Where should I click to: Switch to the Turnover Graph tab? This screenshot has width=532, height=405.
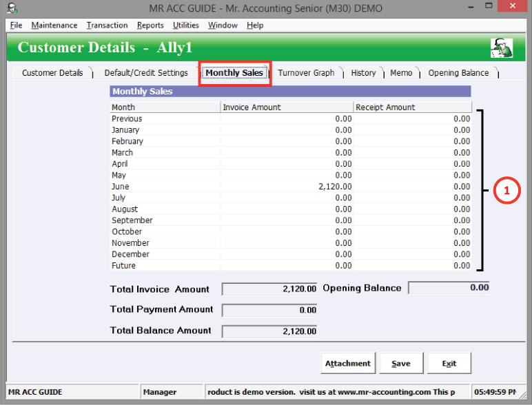tap(307, 73)
